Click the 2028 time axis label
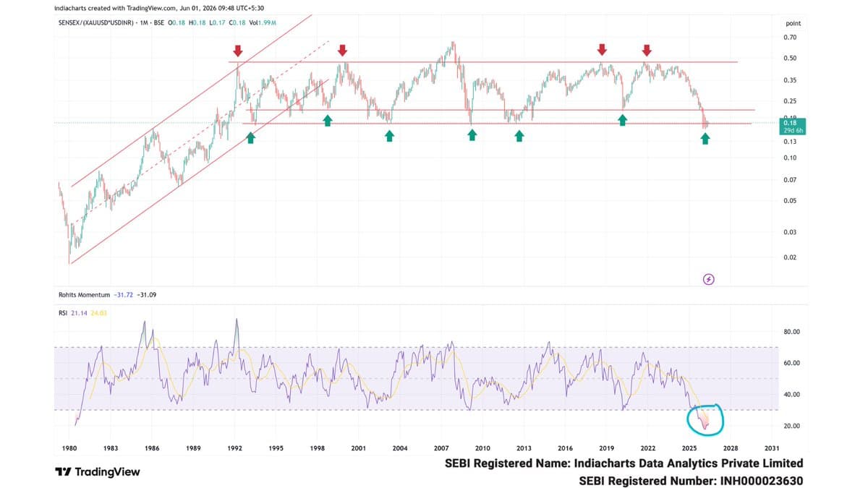 730,448
